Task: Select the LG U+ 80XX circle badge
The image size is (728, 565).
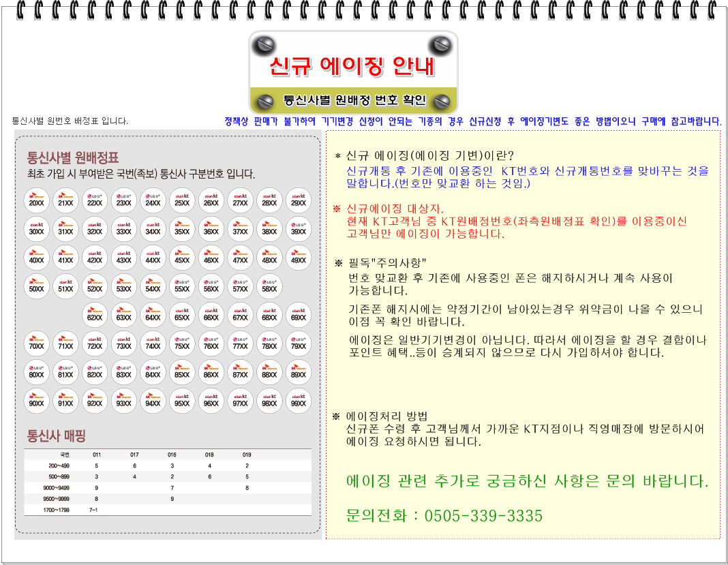Action: pyautogui.click(x=37, y=371)
